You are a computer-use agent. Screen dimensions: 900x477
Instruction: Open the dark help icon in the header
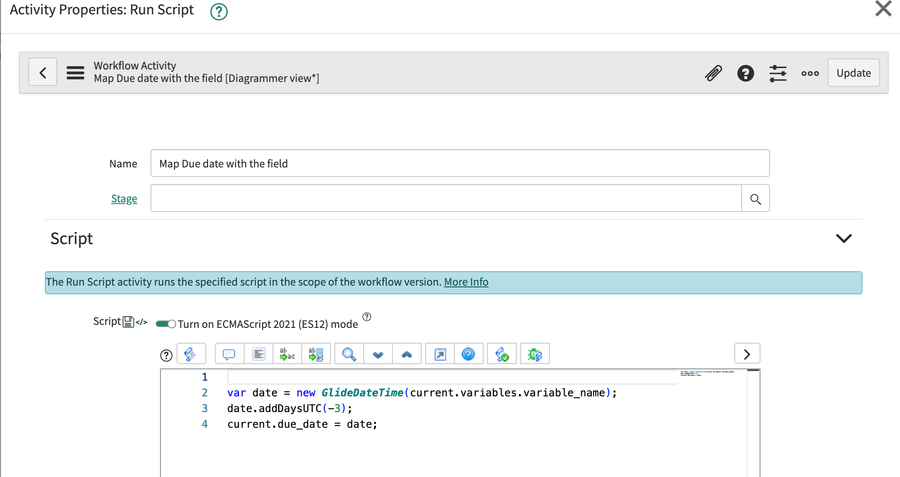pos(746,73)
